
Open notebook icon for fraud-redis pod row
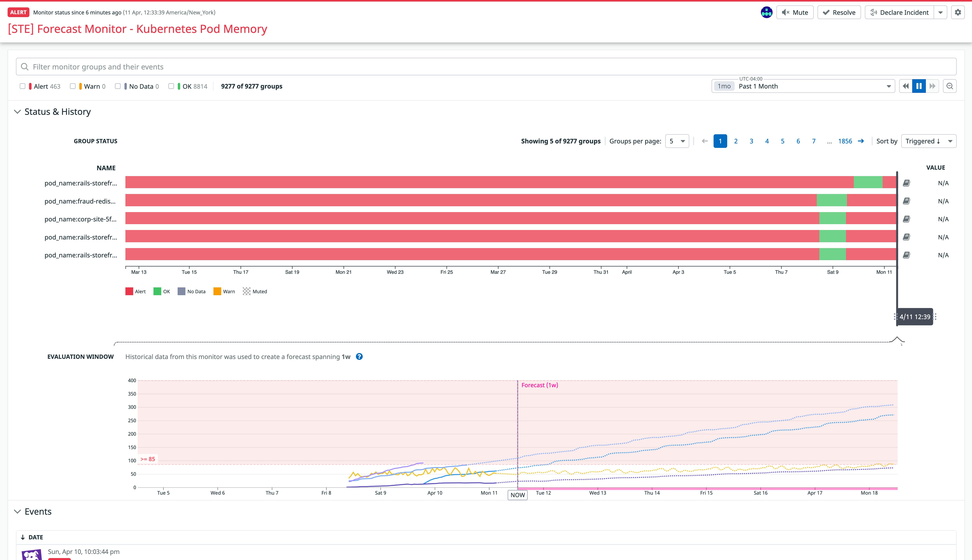point(907,201)
